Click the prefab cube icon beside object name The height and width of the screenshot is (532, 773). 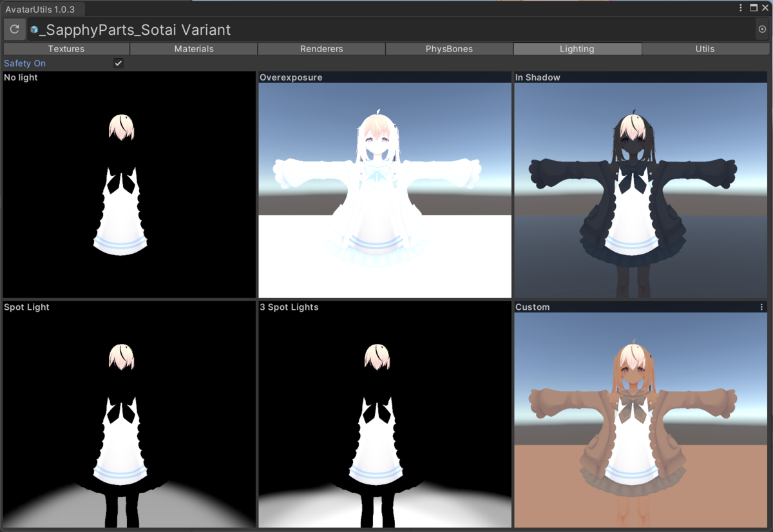point(34,30)
